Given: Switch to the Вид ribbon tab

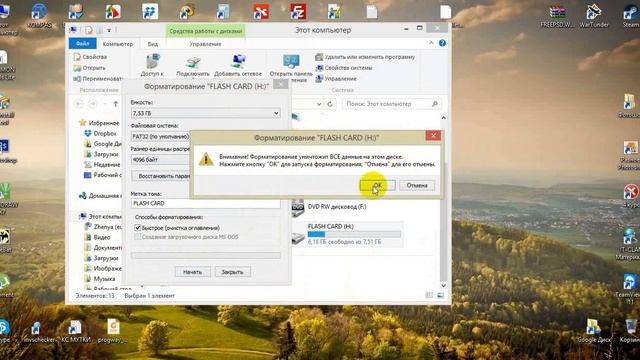Looking at the screenshot, I should coord(153,44).
